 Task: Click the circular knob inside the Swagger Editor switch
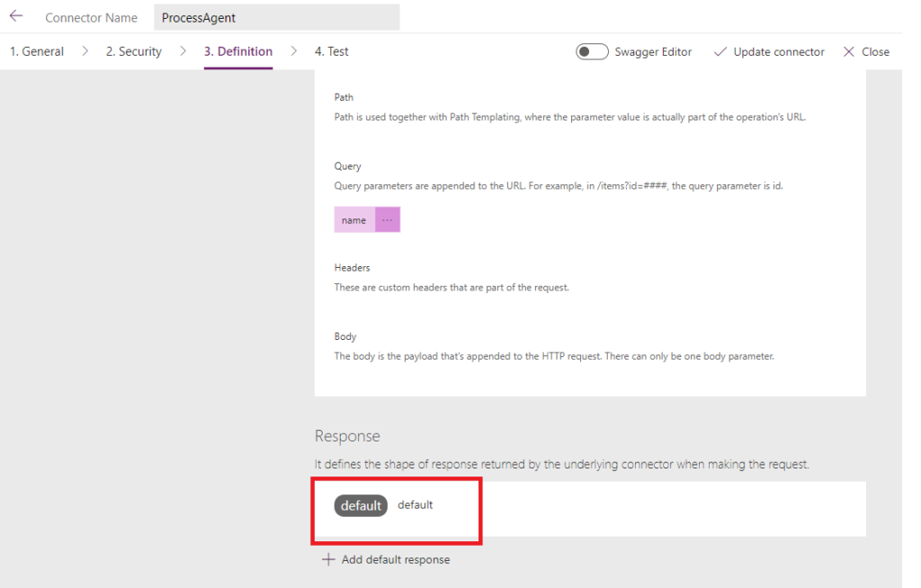point(587,51)
